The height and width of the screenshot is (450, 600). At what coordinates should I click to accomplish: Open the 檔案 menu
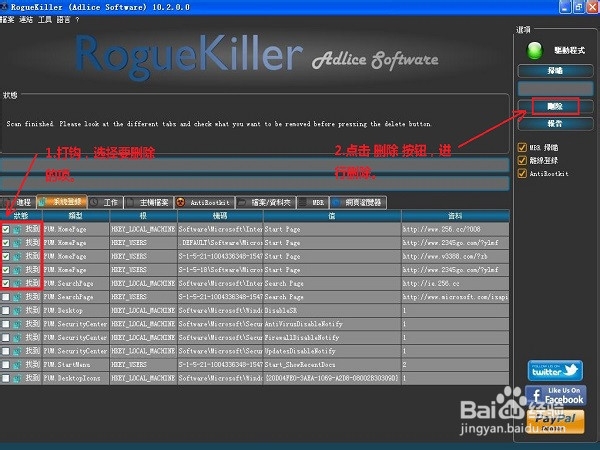pos(7,20)
